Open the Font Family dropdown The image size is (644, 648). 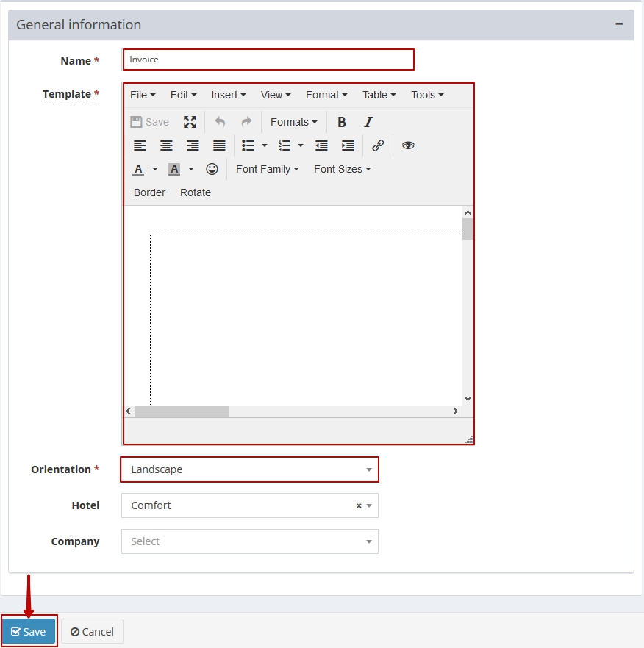[x=267, y=169]
